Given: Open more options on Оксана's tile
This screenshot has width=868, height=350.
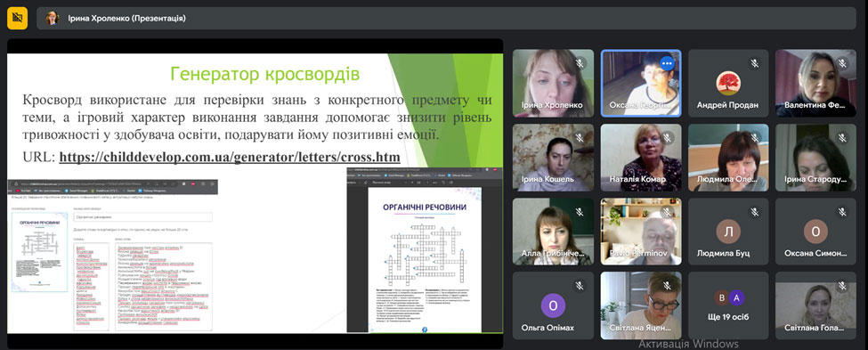Looking at the screenshot, I should pos(667,63).
